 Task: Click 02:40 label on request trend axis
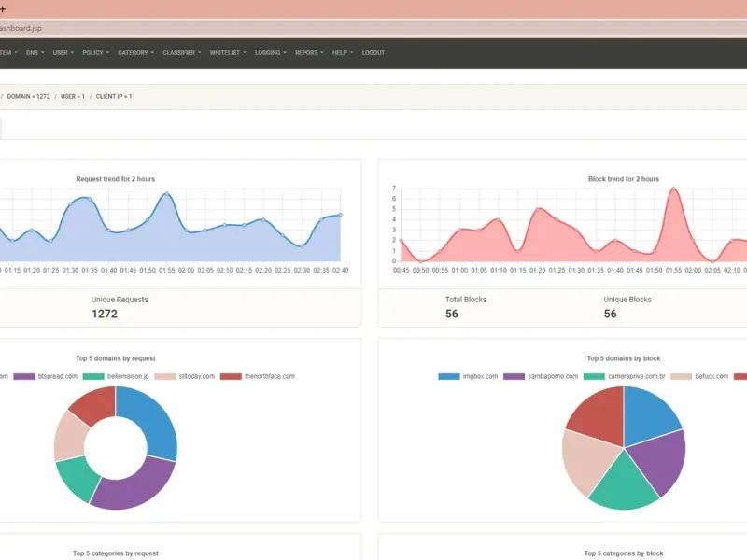pyautogui.click(x=340, y=270)
